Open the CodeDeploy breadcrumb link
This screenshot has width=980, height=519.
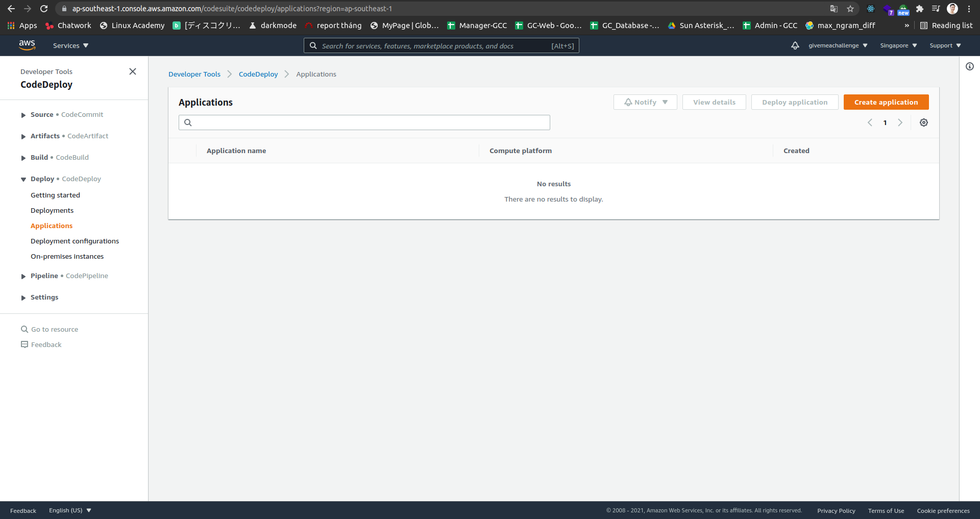point(258,74)
